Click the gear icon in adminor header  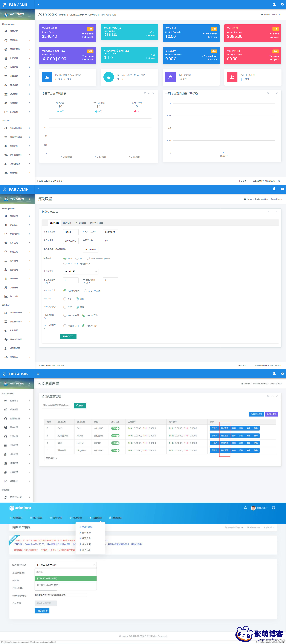pyautogui.click(x=274, y=508)
